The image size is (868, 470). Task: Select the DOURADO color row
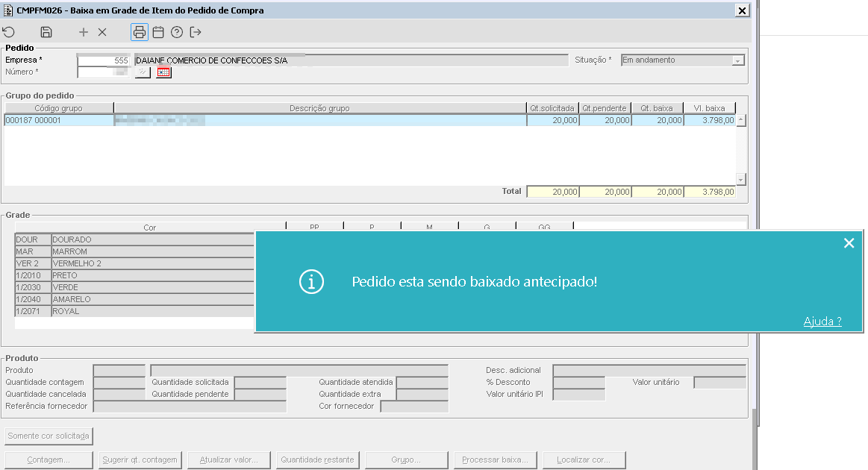pos(134,239)
